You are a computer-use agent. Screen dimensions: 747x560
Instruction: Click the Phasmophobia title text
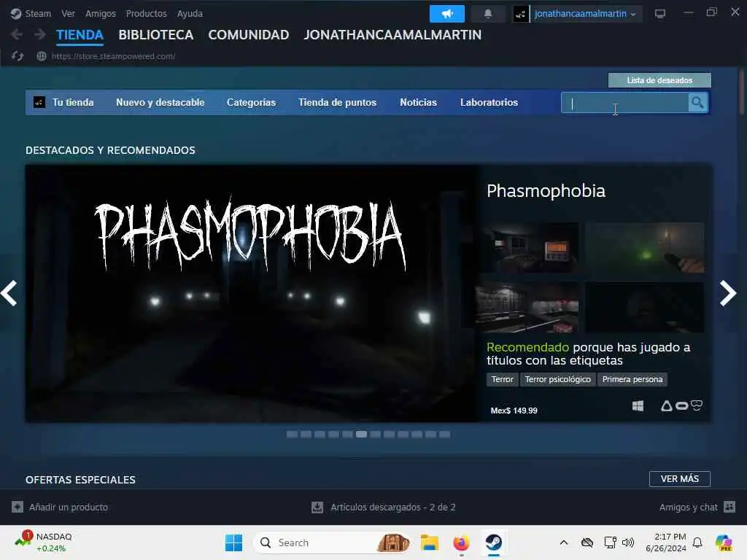(546, 191)
